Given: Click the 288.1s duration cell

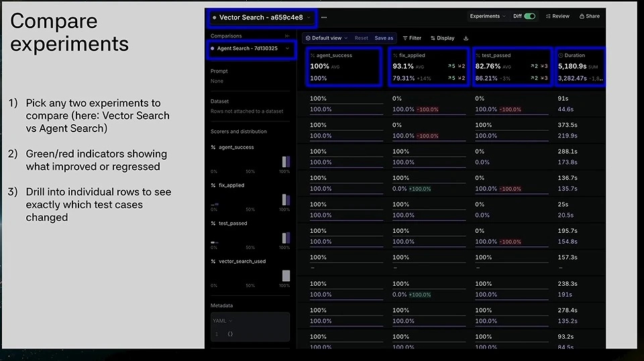Looking at the screenshot, I should coord(568,152).
